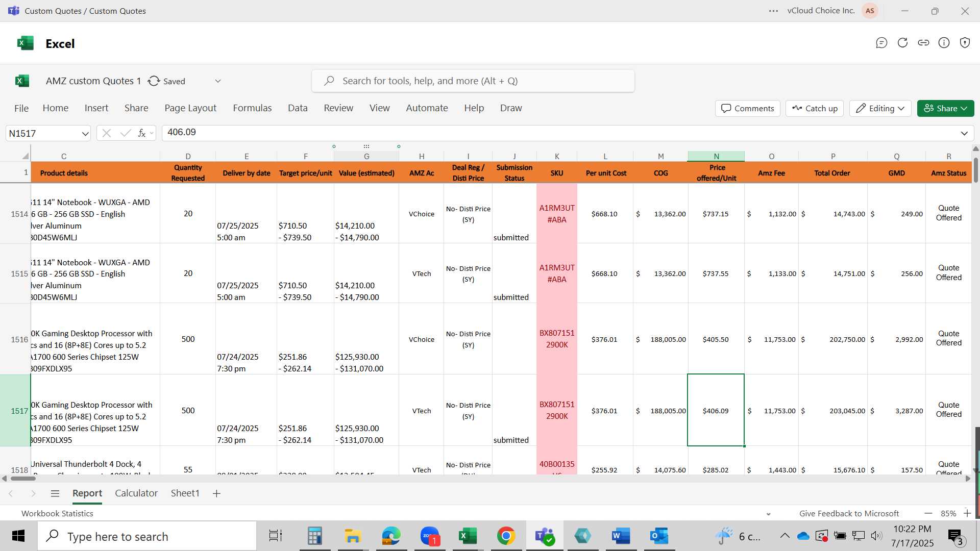Go to next sheet arrow

[33, 493]
